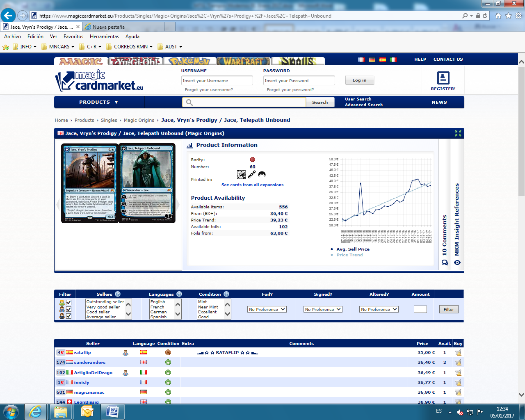This screenshot has width=525, height=420.
Task: Expand the AUST favorites folder dropdown
Action: pos(180,47)
